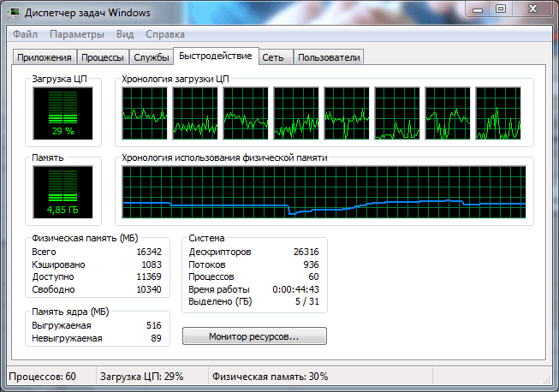
Task: Click the Свободно label
Action: tap(53, 289)
